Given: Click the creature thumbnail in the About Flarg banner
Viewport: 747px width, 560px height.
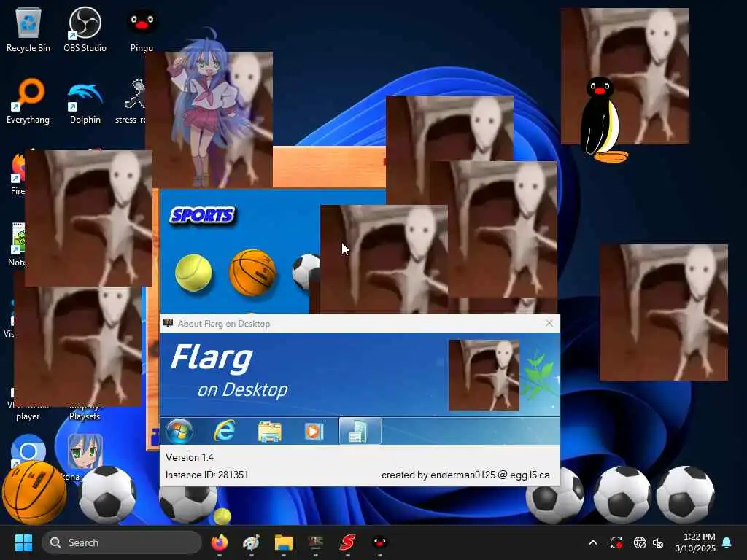Looking at the screenshot, I should coord(484,376).
